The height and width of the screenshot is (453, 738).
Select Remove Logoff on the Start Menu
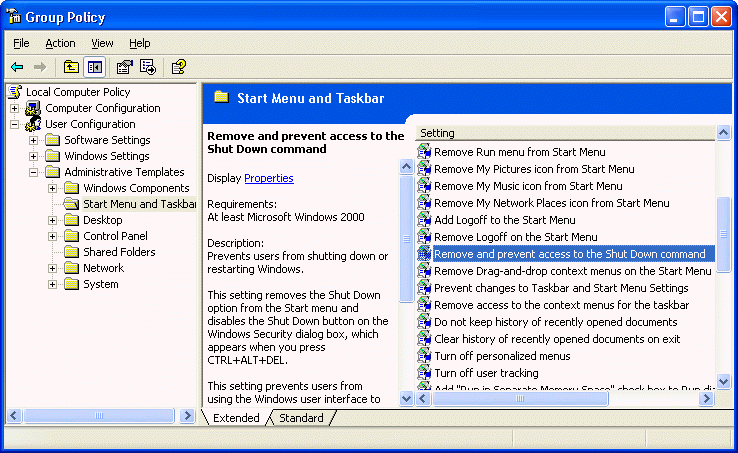click(516, 237)
